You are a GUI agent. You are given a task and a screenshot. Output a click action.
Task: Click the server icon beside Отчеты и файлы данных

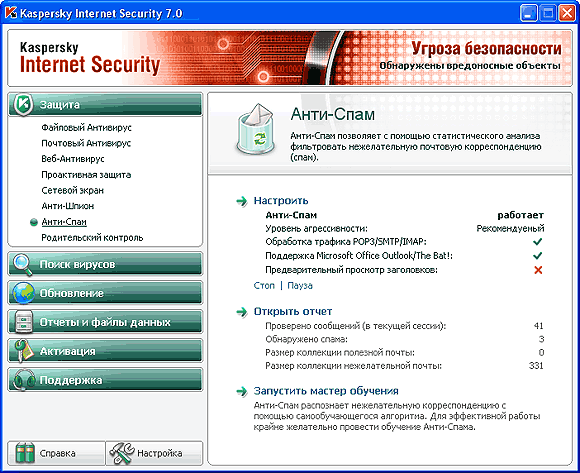23,322
